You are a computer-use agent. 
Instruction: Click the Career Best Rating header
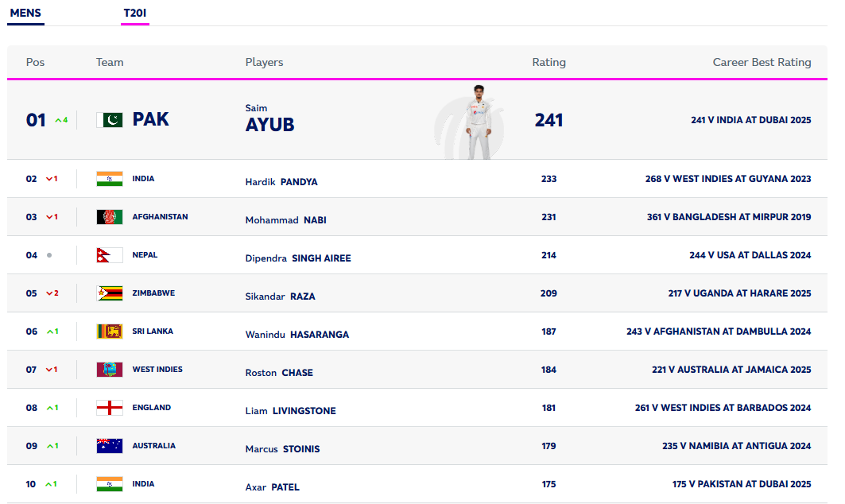point(762,62)
